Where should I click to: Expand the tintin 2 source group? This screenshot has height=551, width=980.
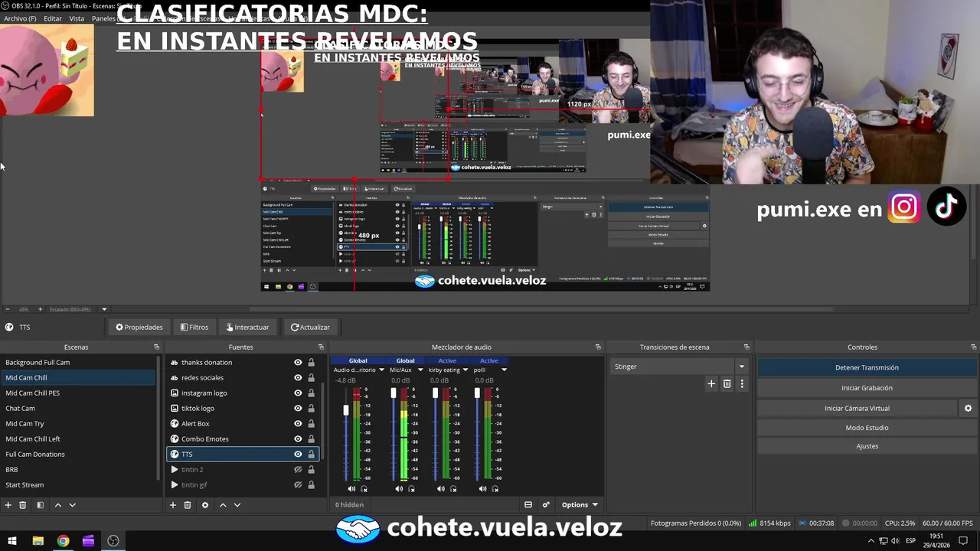(175, 470)
